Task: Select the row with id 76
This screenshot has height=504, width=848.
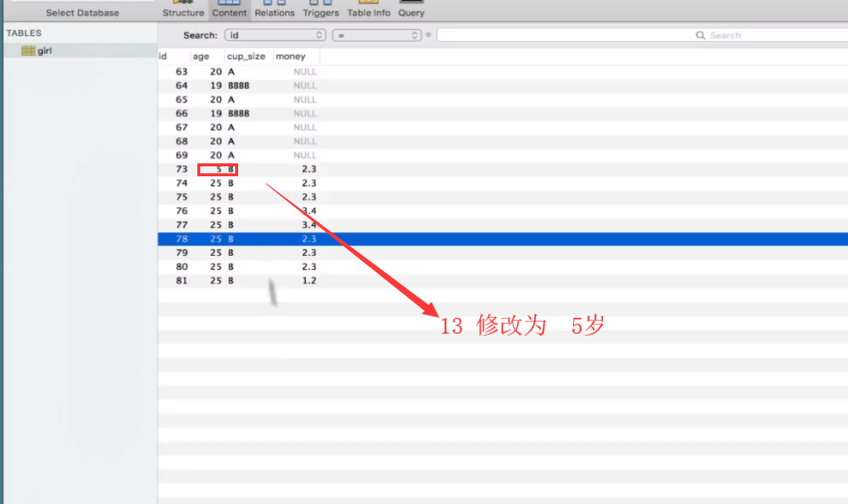Action: 503,211
